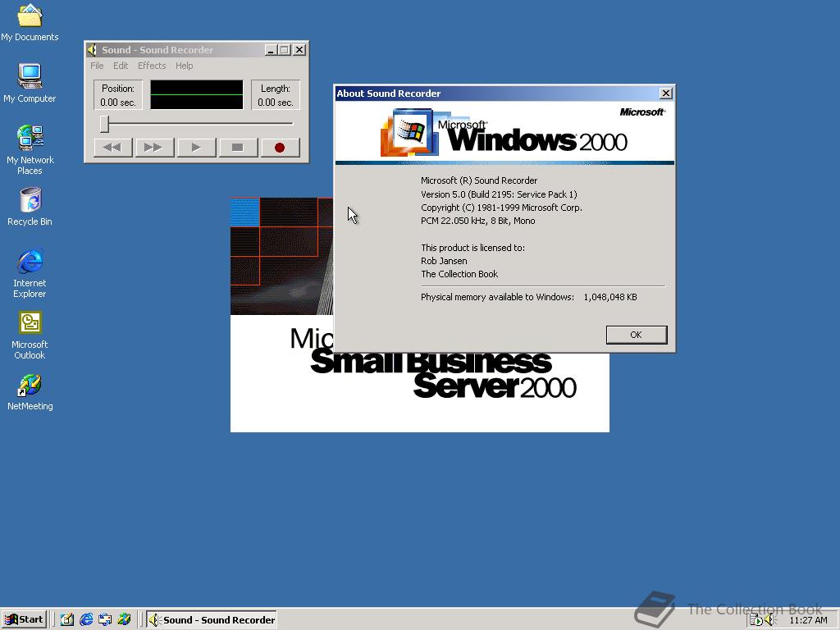Click OK in About Sound Recorder
Screen dimensions: 840x630
coord(636,335)
